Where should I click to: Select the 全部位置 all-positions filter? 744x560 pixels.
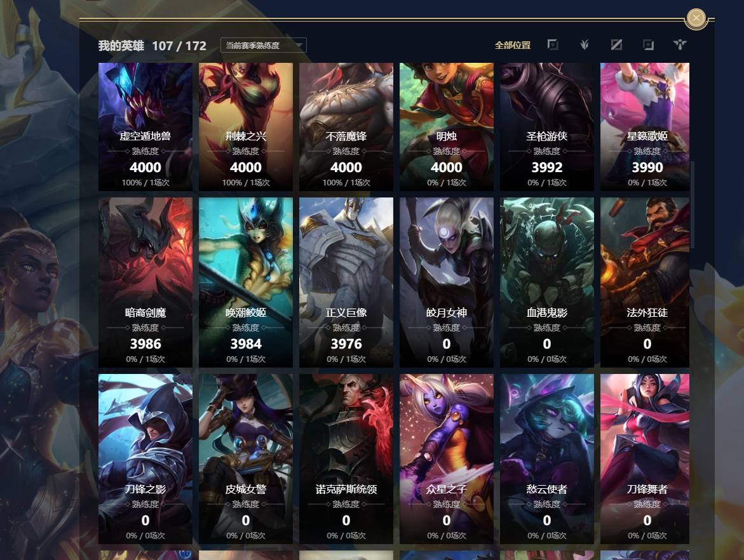[513, 45]
